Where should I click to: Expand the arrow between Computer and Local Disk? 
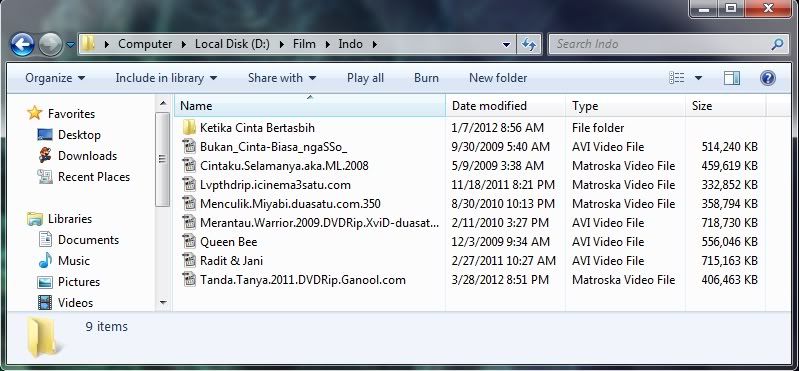click(x=184, y=44)
